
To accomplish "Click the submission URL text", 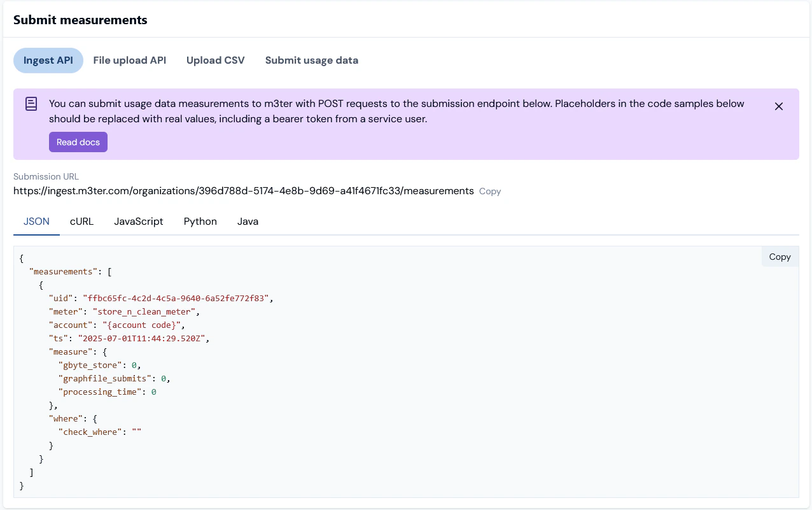I will (244, 190).
